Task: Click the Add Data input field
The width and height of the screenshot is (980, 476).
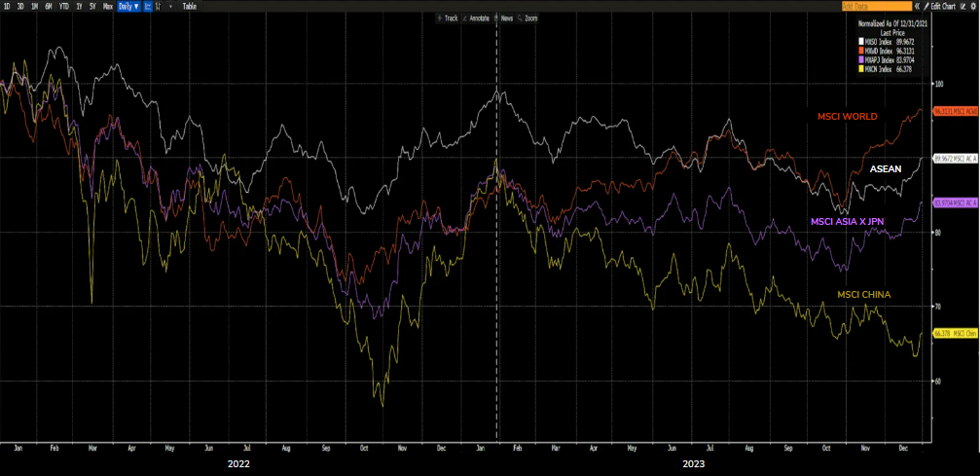Action: click(877, 6)
